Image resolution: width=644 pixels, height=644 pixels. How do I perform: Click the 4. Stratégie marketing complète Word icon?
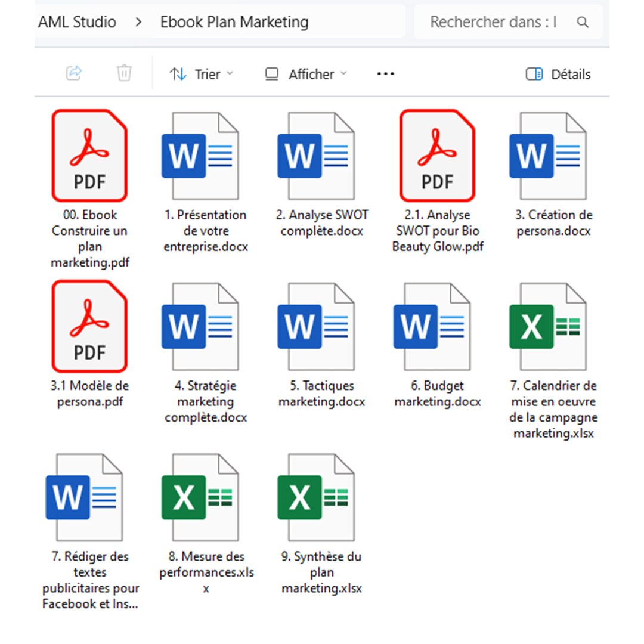coord(200,327)
